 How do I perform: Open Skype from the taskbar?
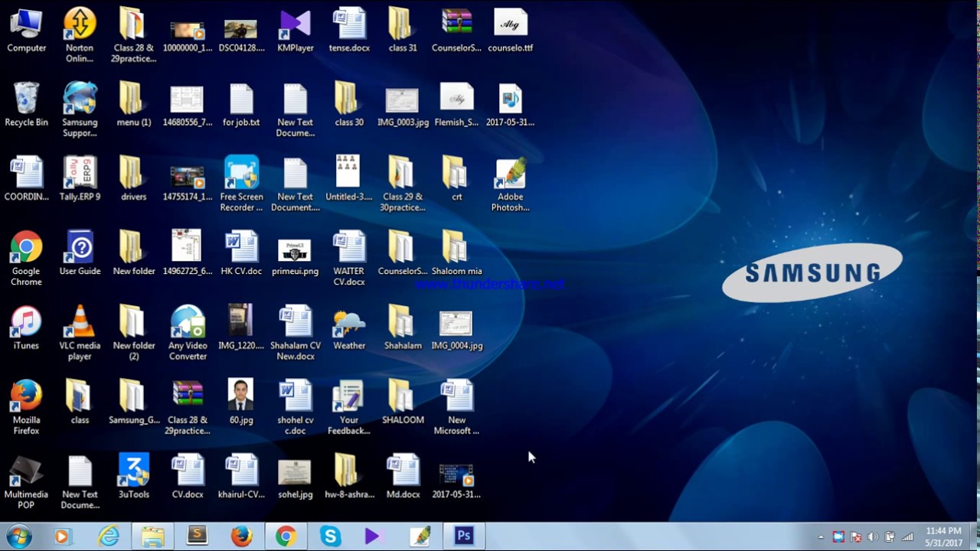pyautogui.click(x=331, y=536)
